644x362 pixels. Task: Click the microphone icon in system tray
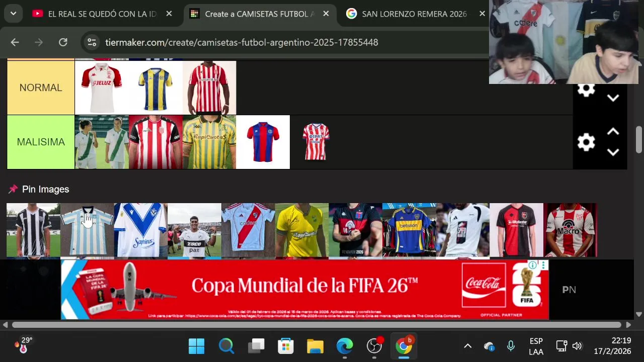coord(511,346)
